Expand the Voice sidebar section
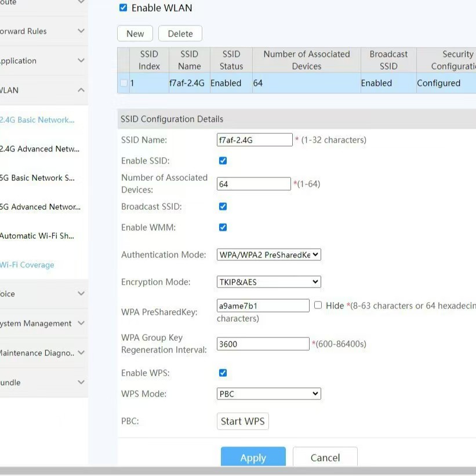Screen dimensions: 476x476 point(81,294)
